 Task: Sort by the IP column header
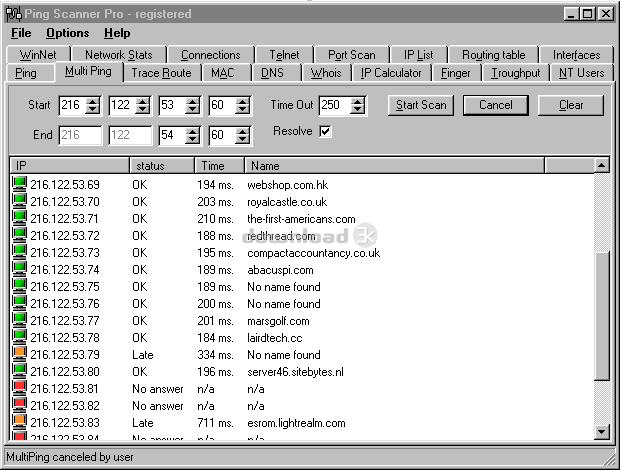(70, 166)
